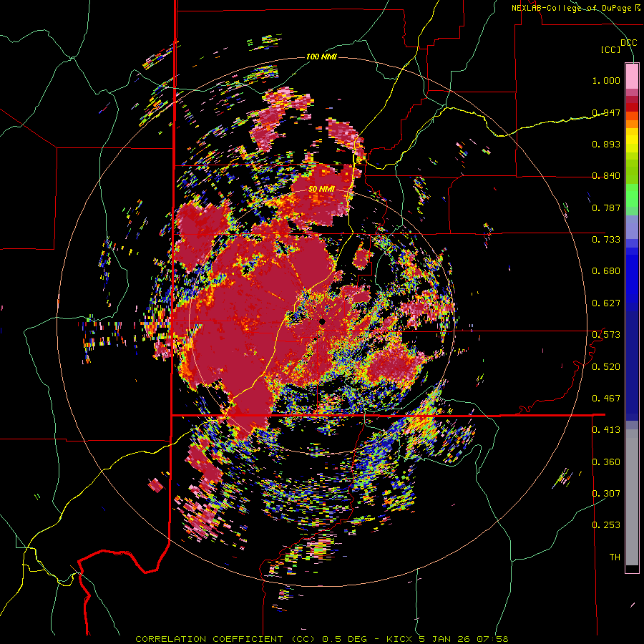Click the TH legend label
The width and height of the screenshot is (644, 644).
615,557
